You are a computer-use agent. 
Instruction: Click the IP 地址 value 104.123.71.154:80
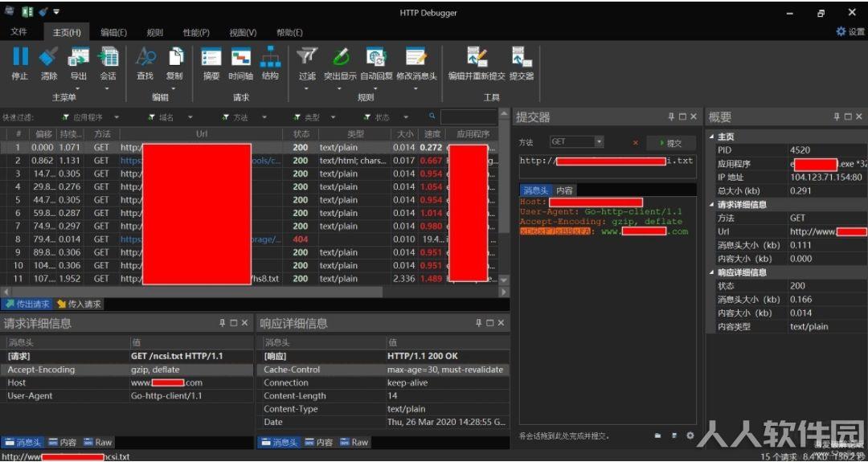point(826,178)
